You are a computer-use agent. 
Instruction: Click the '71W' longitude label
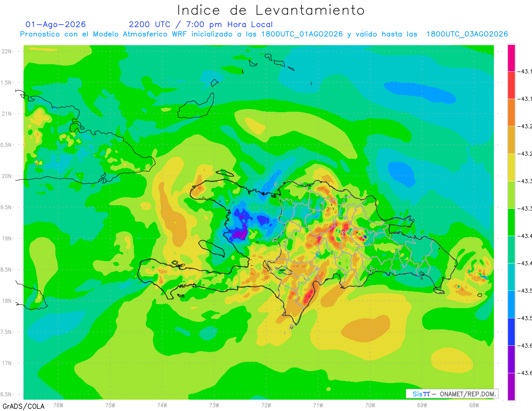click(x=318, y=405)
